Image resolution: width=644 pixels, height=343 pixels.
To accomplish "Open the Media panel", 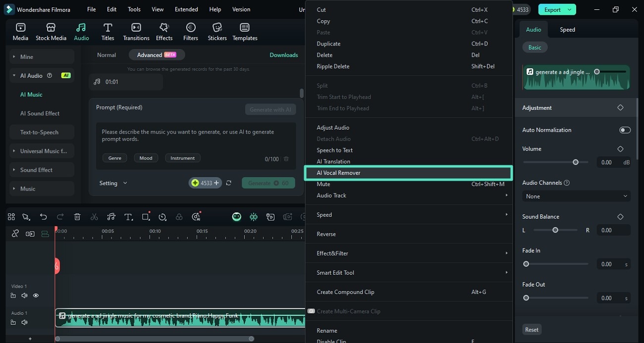I will (x=20, y=32).
